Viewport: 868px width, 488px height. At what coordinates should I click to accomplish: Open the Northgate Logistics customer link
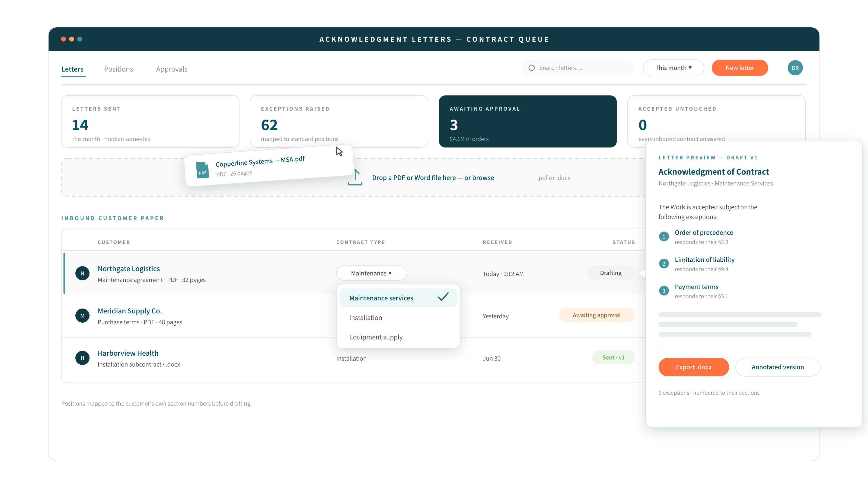[129, 269]
